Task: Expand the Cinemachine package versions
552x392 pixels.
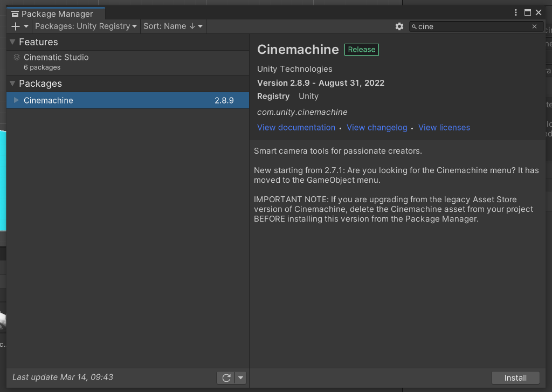Action: coord(16,100)
